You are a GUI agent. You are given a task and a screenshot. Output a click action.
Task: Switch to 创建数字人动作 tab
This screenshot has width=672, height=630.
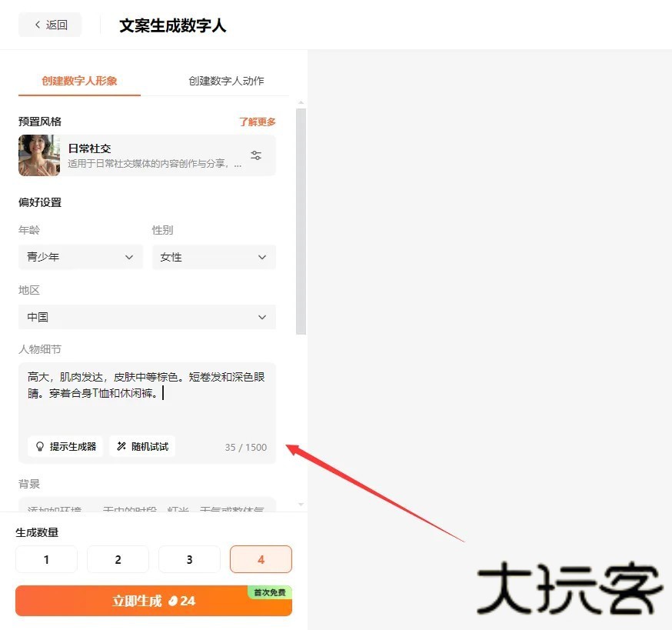226,81
